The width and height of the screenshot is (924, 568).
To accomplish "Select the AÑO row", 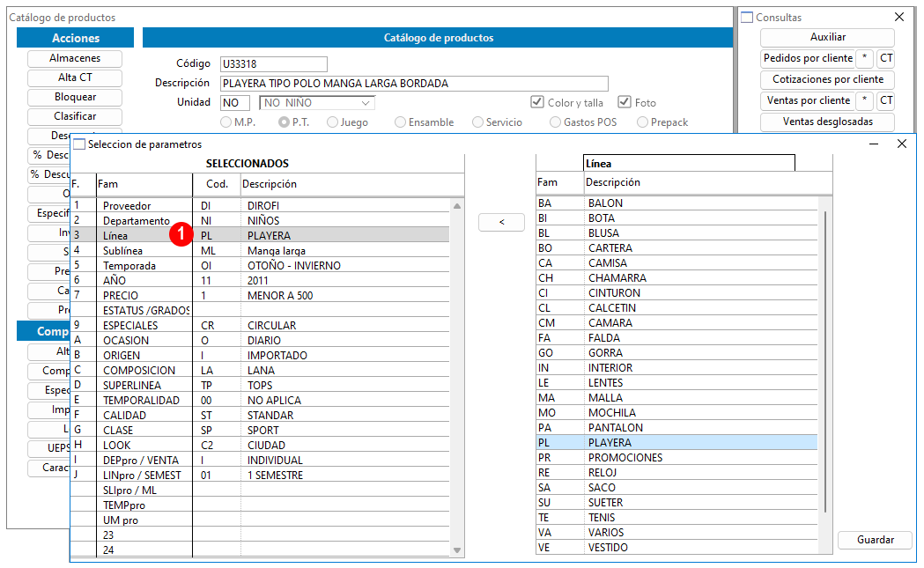I will [x=260, y=280].
